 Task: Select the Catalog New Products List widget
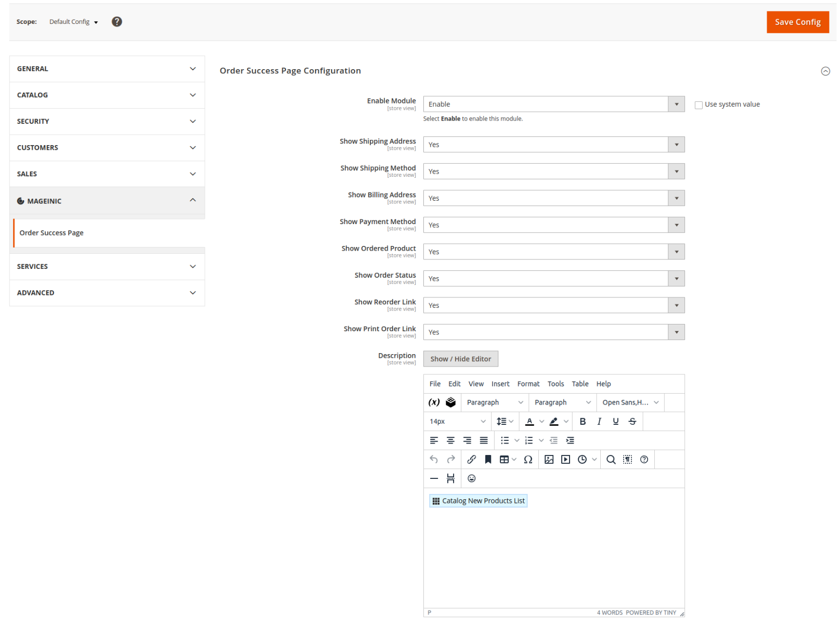click(478, 501)
